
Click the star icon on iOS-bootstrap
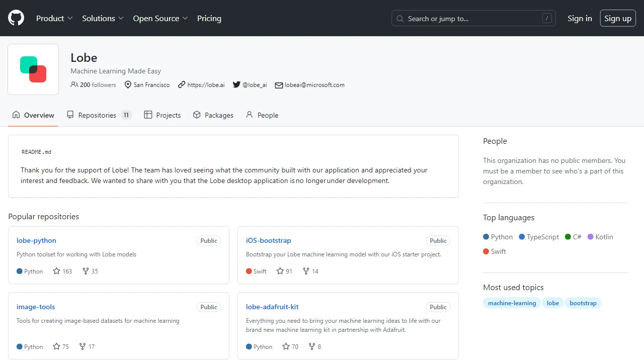coord(280,271)
